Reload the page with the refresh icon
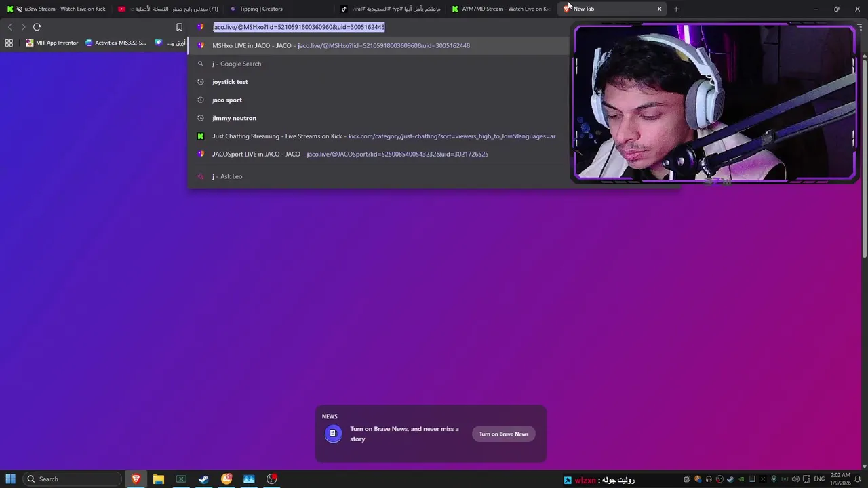The height and width of the screenshot is (488, 868). [37, 27]
